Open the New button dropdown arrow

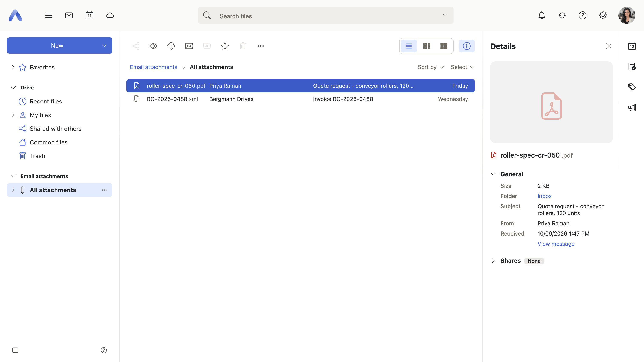(104, 46)
